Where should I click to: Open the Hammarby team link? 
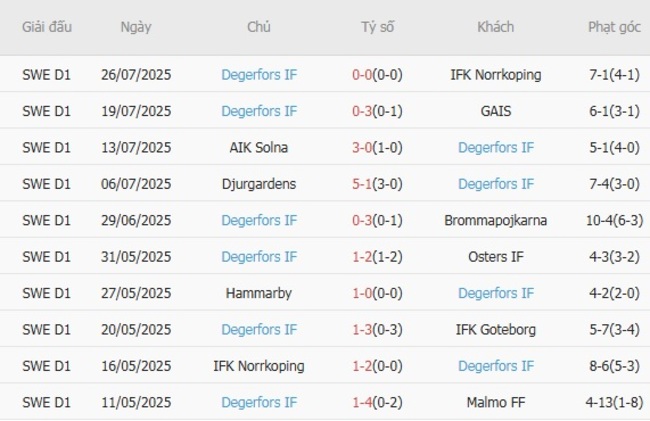[259, 293]
